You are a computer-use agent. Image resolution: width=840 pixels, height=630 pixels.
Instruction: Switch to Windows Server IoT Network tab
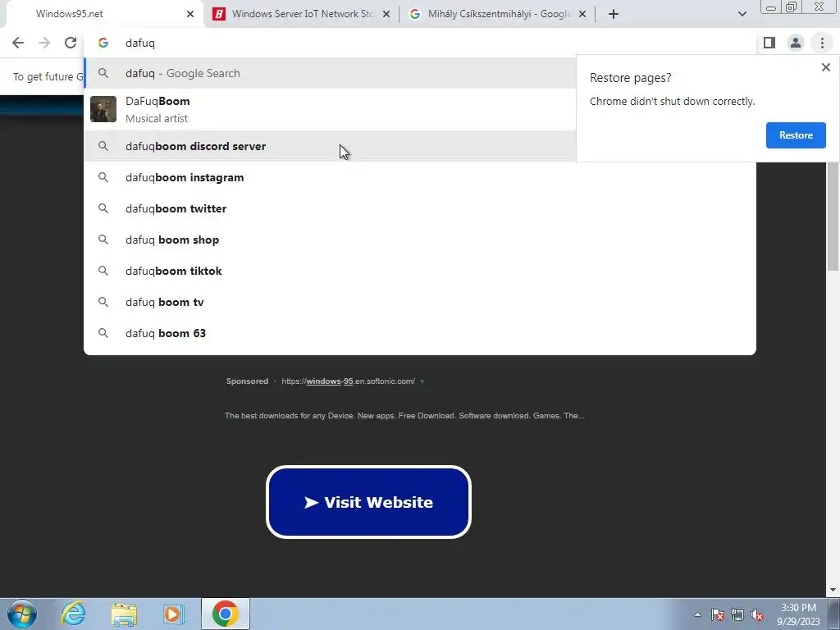[x=302, y=14]
